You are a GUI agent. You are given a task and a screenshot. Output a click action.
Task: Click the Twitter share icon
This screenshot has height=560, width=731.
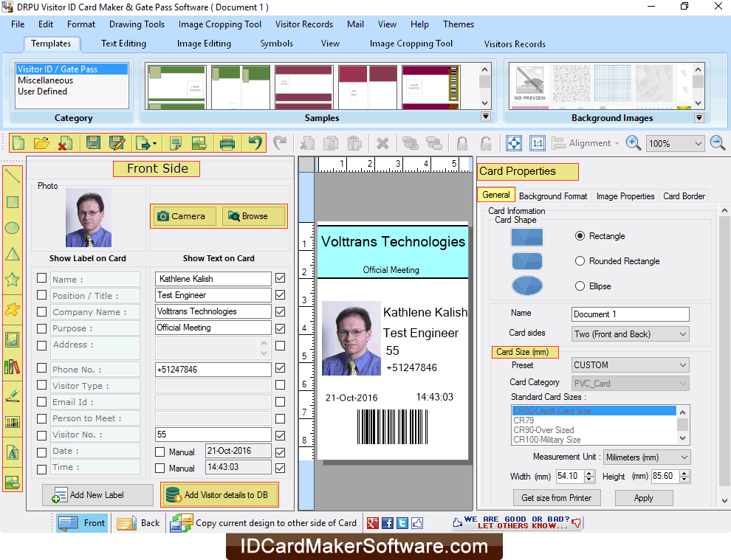(402, 522)
